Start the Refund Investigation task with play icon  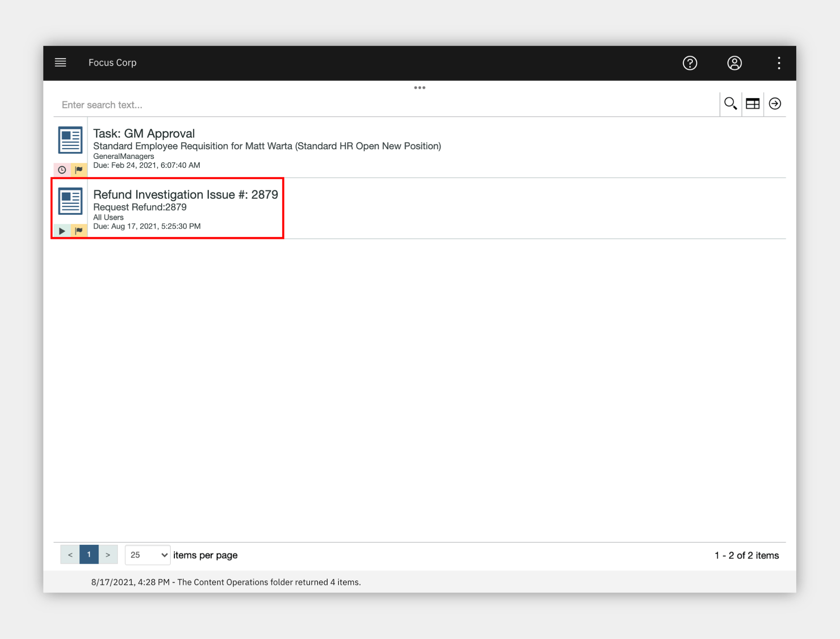click(x=62, y=231)
